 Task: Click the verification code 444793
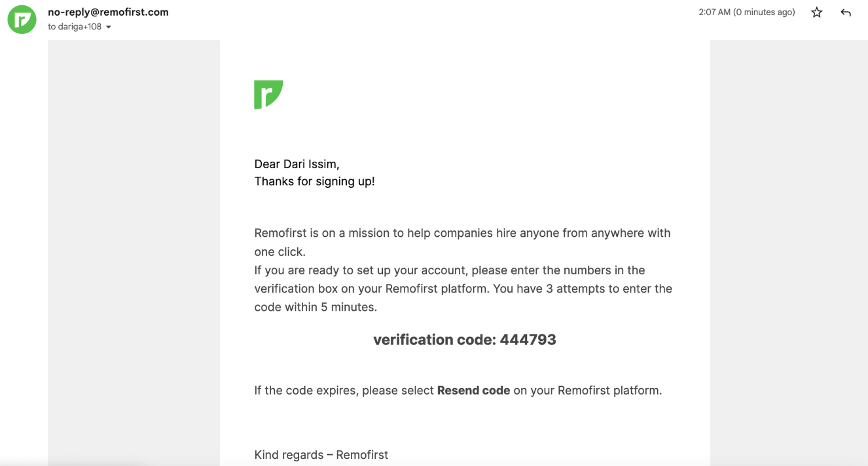pyautogui.click(x=528, y=340)
